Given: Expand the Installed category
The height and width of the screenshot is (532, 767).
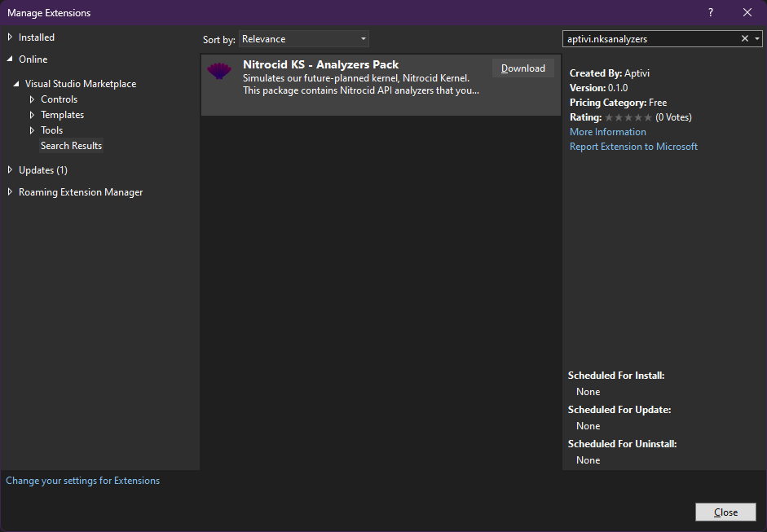Looking at the screenshot, I should click(x=10, y=37).
